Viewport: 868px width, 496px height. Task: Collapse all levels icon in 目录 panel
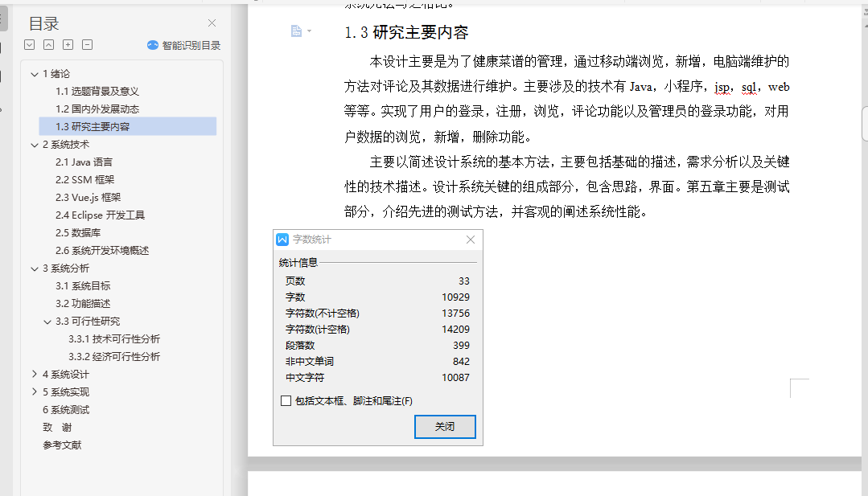click(x=49, y=45)
